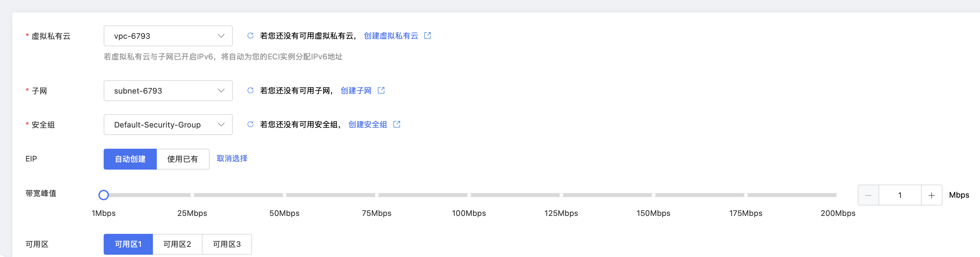This screenshot has height=257, width=980.
Task: Click the 100Mbps mark on bandwidth slider
Action: point(469,195)
